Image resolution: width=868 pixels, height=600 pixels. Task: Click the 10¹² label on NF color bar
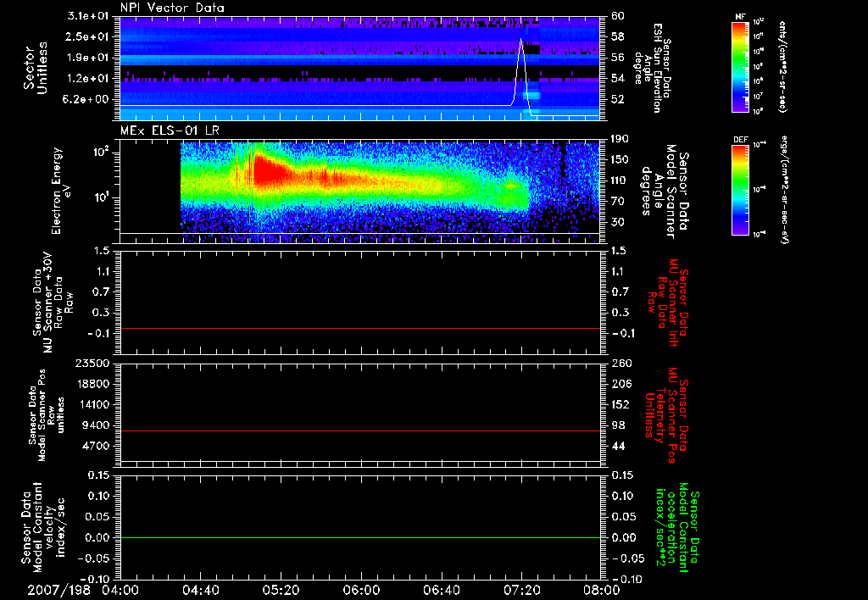click(759, 22)
